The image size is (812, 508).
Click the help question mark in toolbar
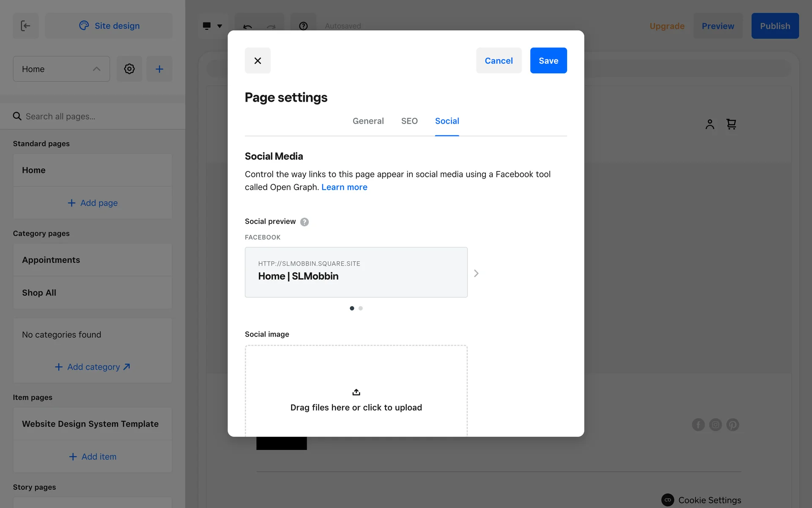pyautogui.click(x=303, y=26)
